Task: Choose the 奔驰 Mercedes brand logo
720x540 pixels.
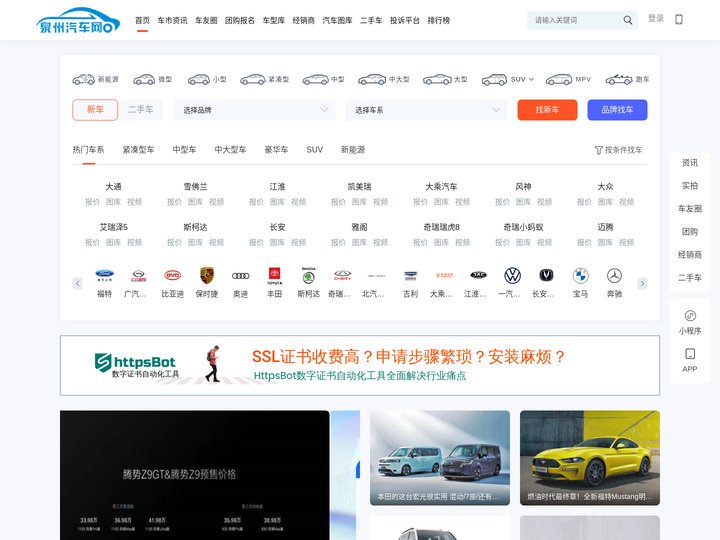Action: pos(614,276)
